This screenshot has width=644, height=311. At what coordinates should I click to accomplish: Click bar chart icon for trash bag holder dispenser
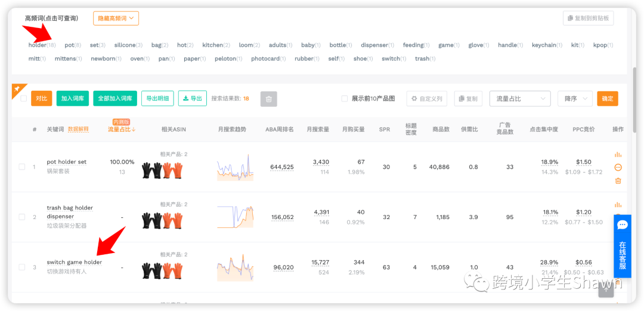pyautogui.click(x=618, y=205)
